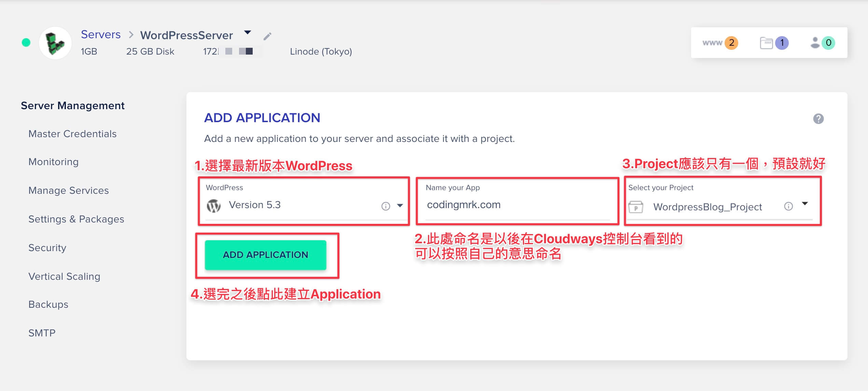Click WordPress version info icon

pos(386,206)
